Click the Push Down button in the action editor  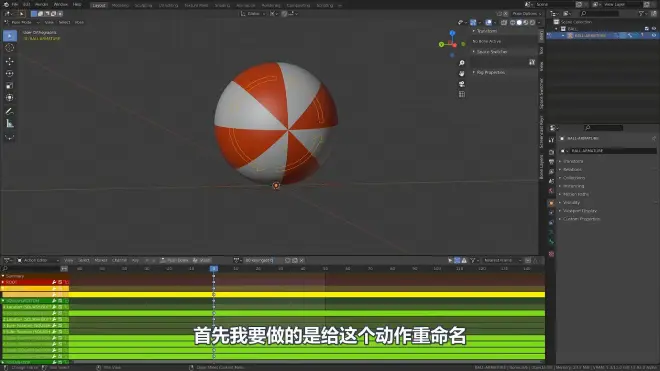point(174,260)
